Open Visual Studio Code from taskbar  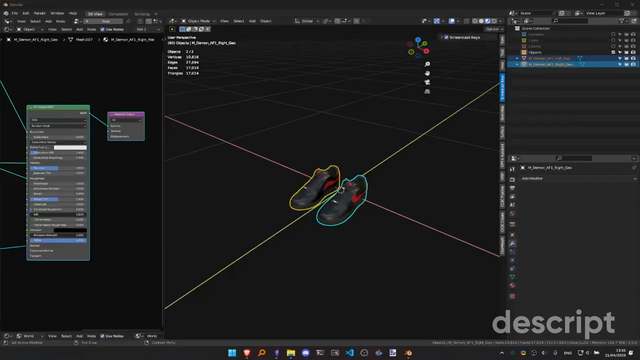(349, 353)
